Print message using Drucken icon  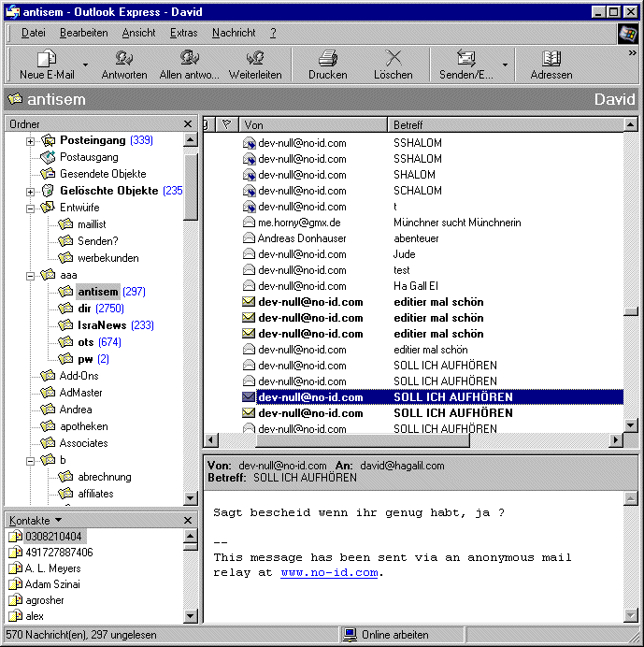[x=327, y=59]
